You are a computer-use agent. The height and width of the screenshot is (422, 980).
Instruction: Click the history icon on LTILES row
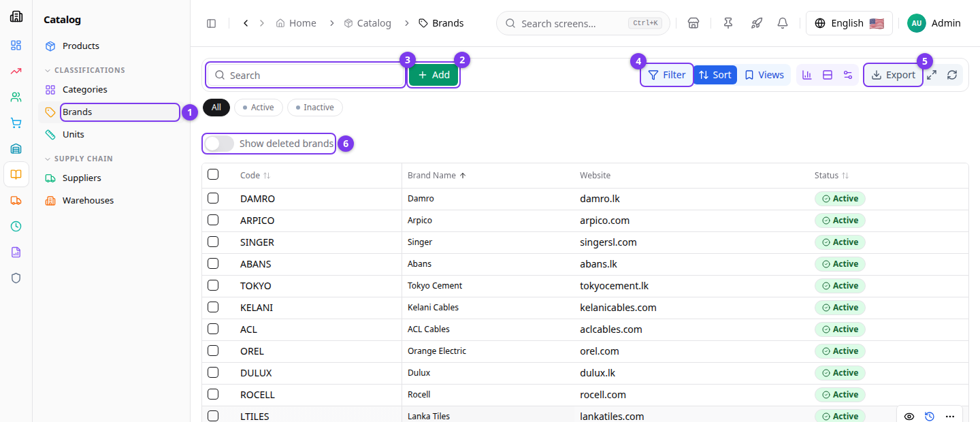930,416
